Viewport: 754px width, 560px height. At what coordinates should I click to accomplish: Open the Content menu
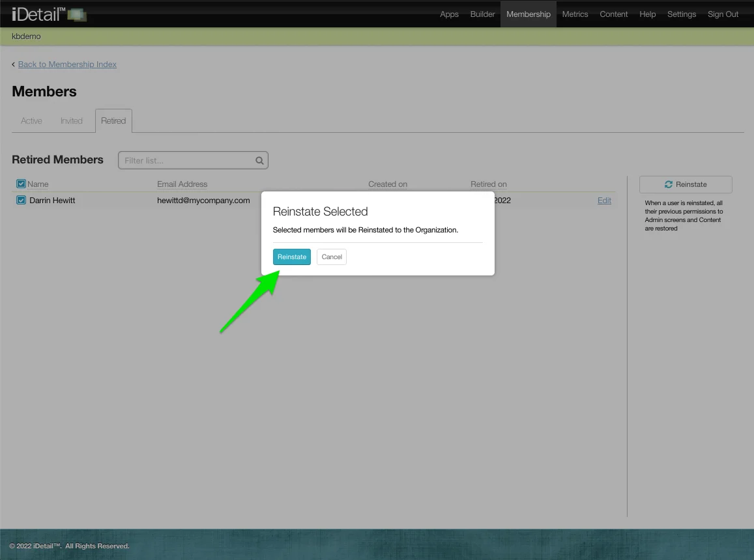tap(613, 14)
